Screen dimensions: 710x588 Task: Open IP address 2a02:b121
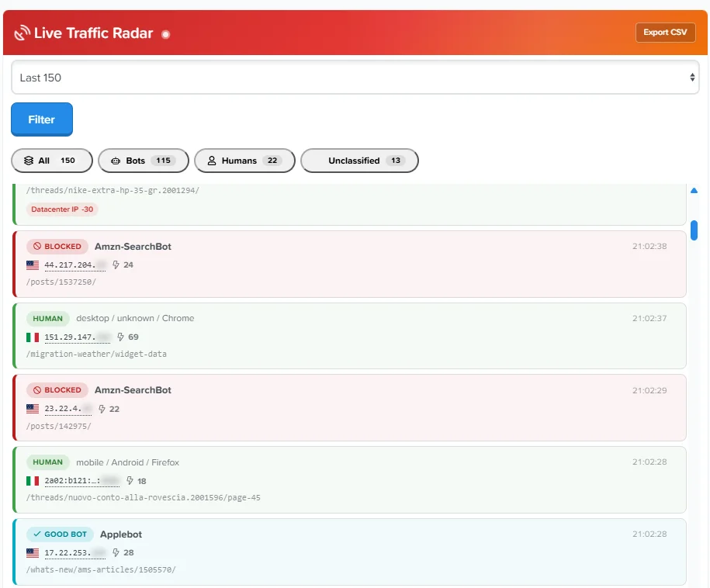coord(82,481)
